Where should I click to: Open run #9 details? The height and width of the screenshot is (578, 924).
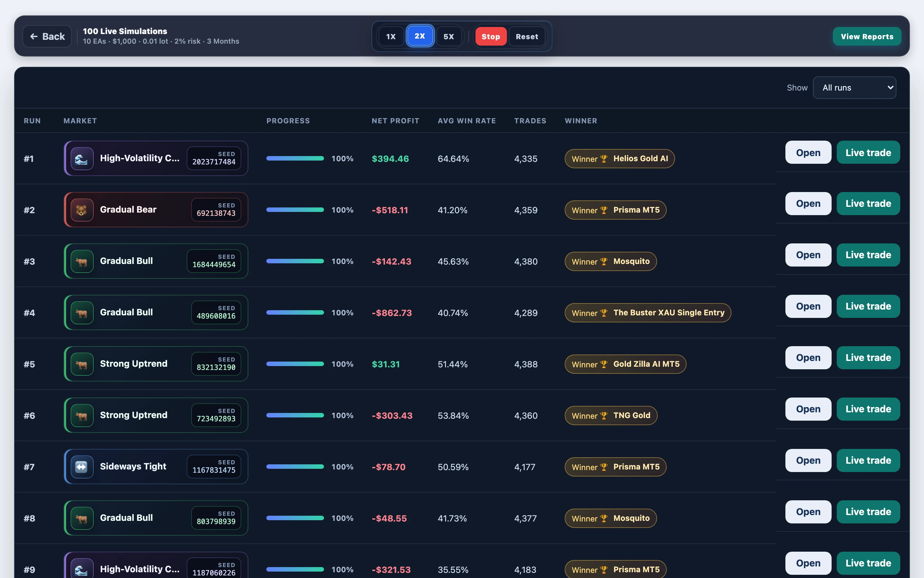(x=808, y=563)
